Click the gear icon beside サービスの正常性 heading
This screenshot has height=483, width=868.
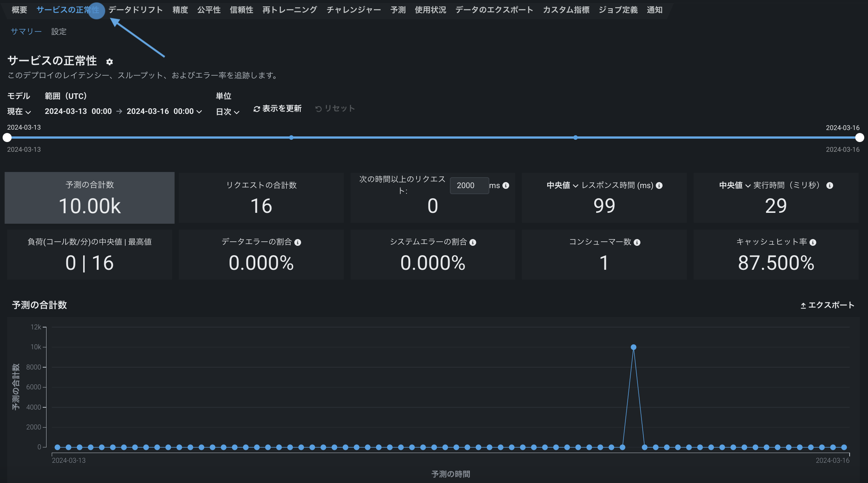[x=109, y=62]
